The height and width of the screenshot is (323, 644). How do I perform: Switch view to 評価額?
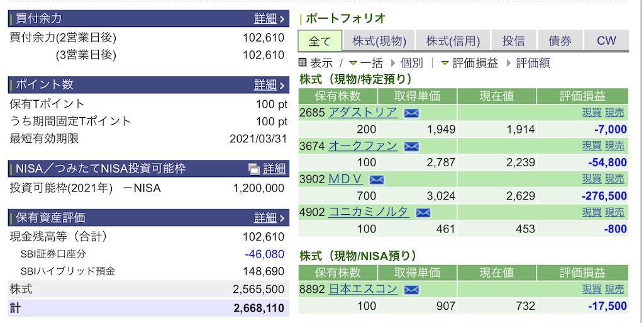[x=533, y=63]
